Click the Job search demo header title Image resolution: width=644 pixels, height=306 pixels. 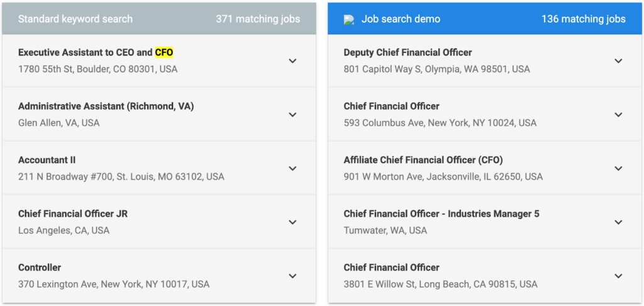click(401, 19)
